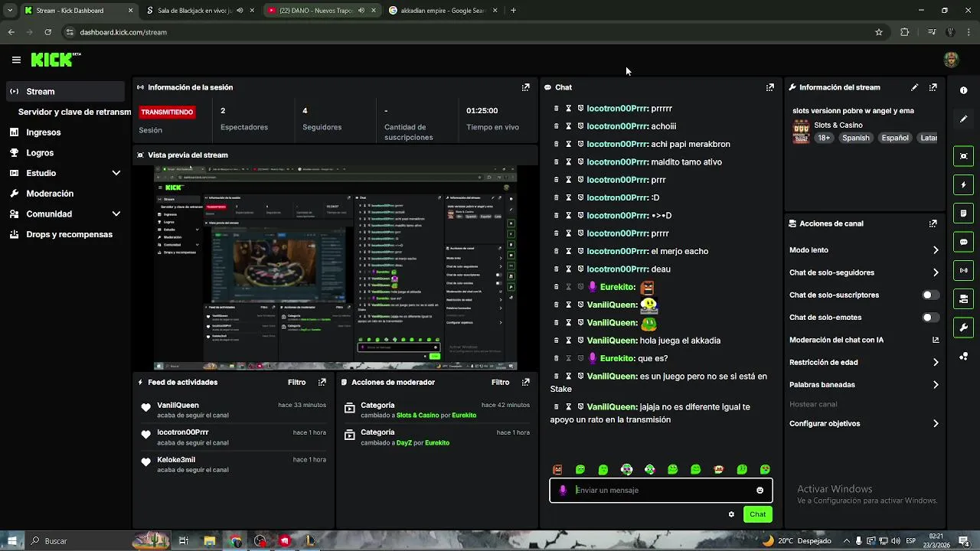Open the emoji picker in message box
The image size is (980, 551).
(x=759, y=491)
